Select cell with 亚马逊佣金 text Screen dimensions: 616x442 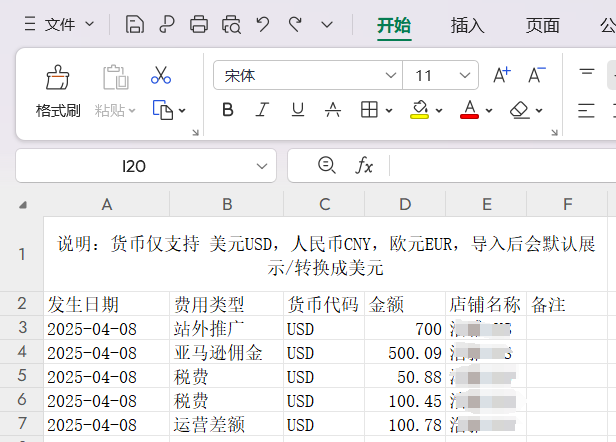click(x=226, y=352)
